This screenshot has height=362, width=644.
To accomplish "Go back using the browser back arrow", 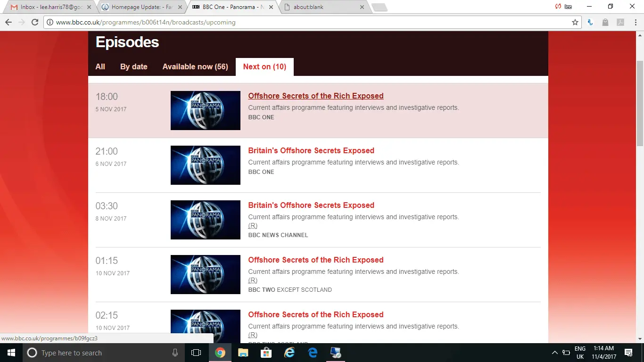I will click(8, 22).
